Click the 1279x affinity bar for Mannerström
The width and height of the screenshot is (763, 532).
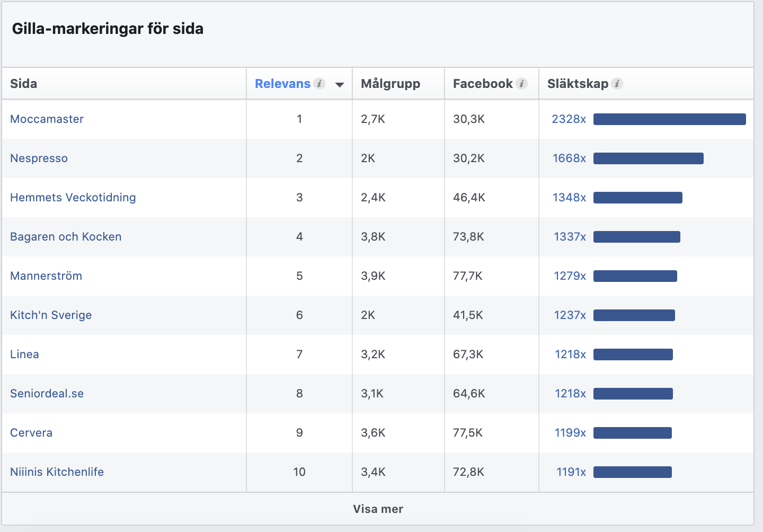click(635, 276)
